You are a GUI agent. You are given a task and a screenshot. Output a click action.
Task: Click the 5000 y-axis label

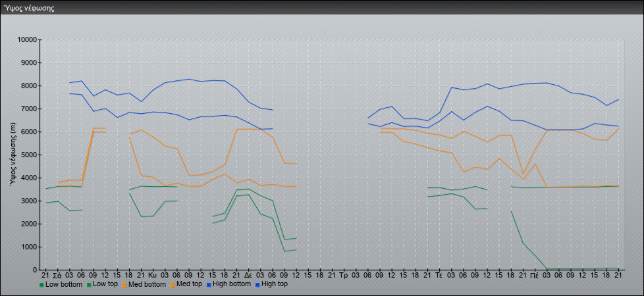click(29, 155)
